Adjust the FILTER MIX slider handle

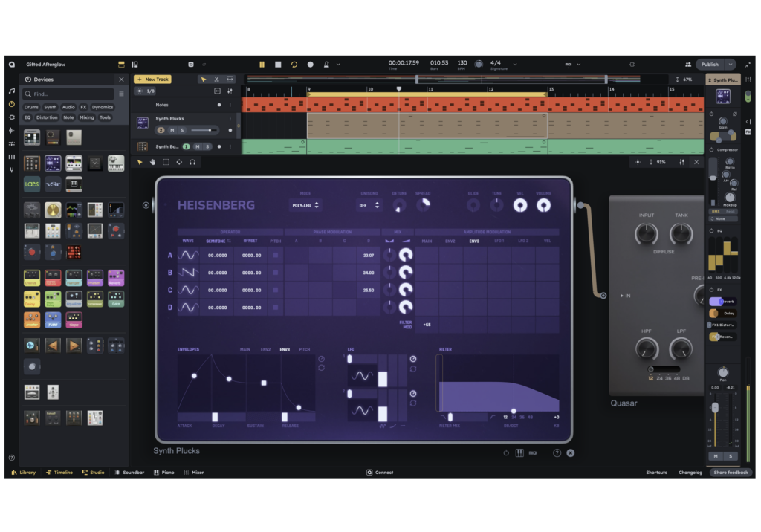[450, 417]
